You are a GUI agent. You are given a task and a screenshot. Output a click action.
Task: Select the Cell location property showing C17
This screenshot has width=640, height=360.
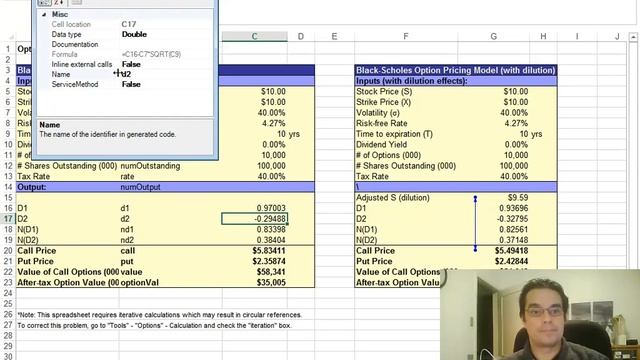125,24
